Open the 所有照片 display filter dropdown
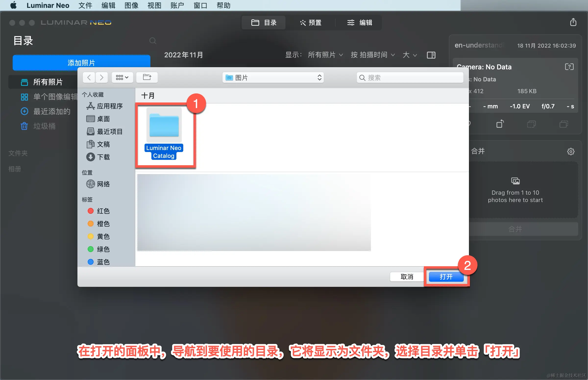Screen dimensions: 588x380 coord(325,55)
